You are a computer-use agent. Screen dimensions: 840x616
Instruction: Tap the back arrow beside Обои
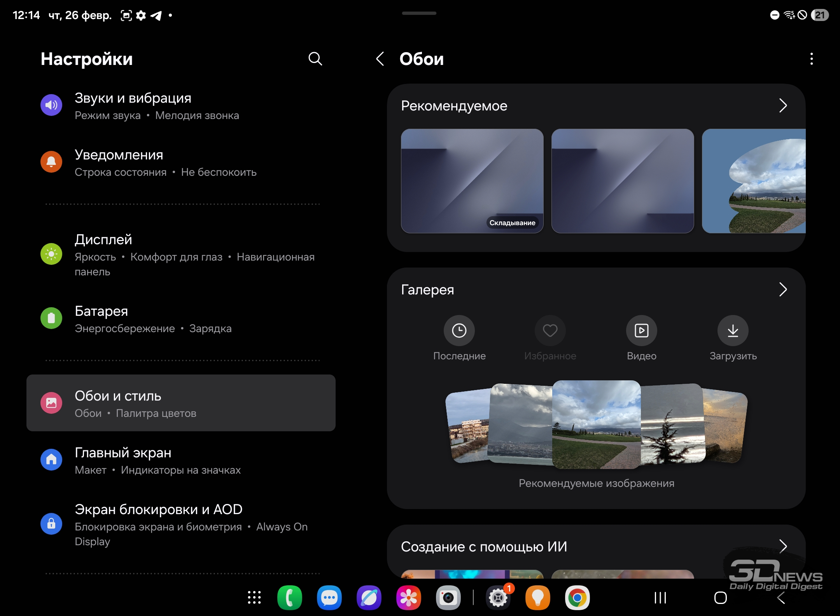click(x=380, y=59)
